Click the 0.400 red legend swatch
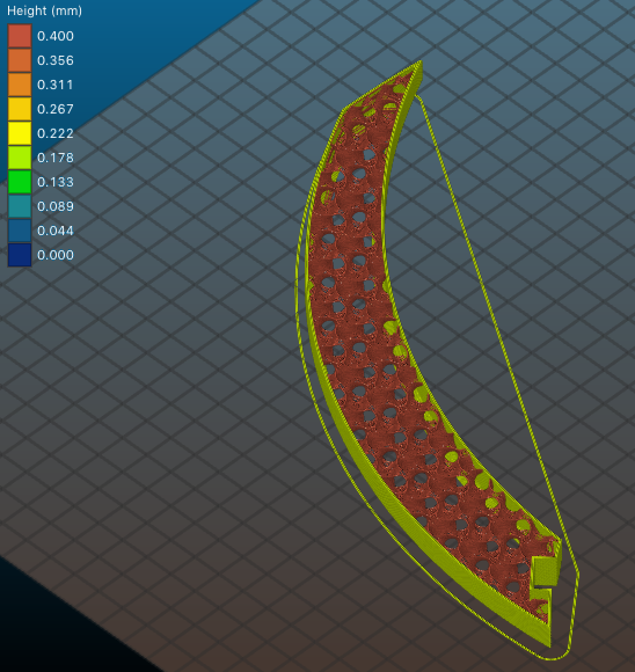Viewport: 635px width, 672px height. [x=20, y=35]
